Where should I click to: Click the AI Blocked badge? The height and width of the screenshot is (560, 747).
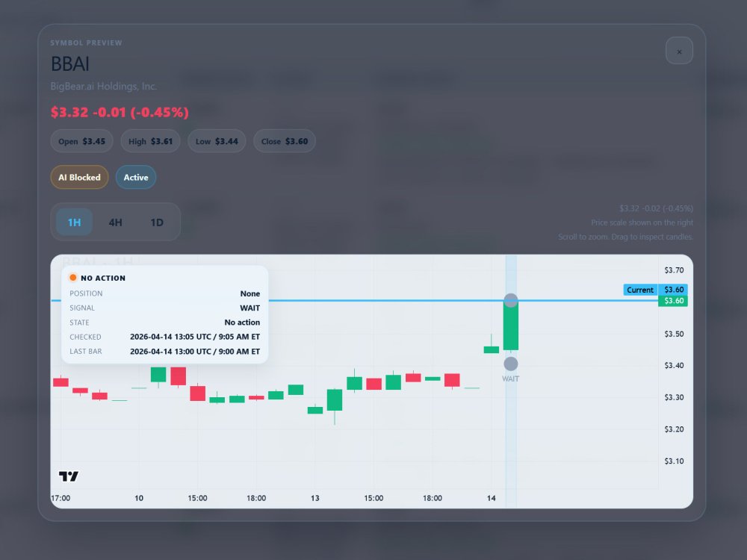(x=79, y=177)
